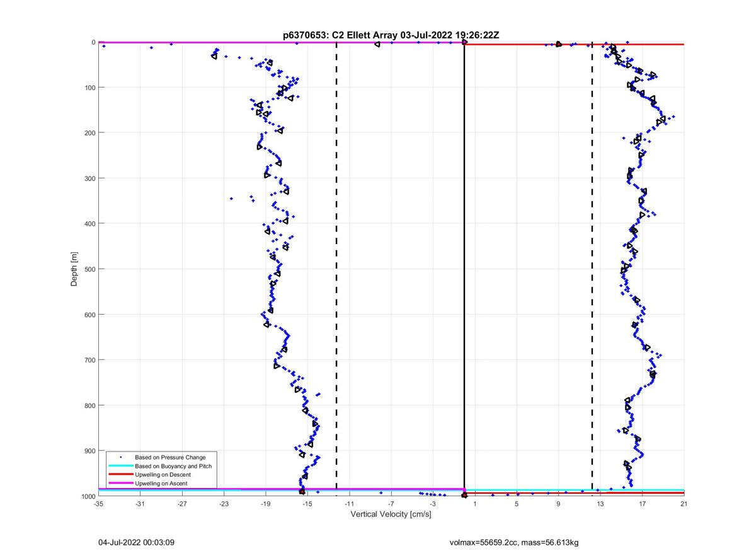Click the volmax=55659.2cc, mass=56.613kg text
This screenshot has height=558, width=756.
coord(514,542)
